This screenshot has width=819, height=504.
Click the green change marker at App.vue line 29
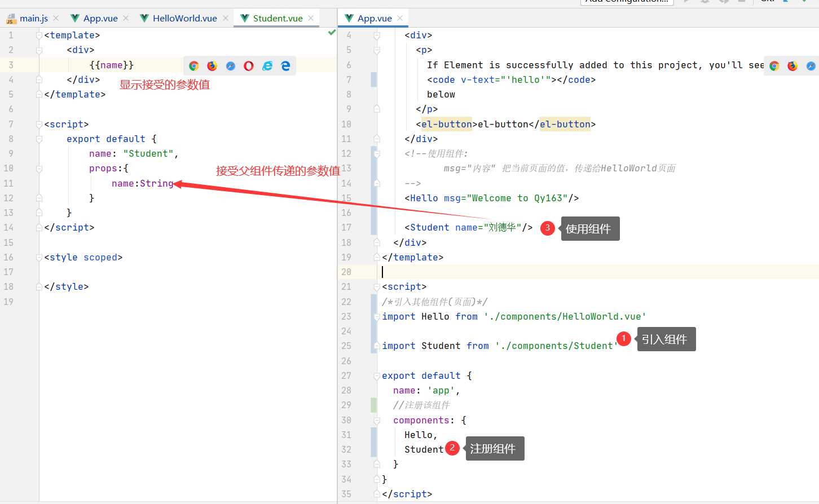(374, 405)
